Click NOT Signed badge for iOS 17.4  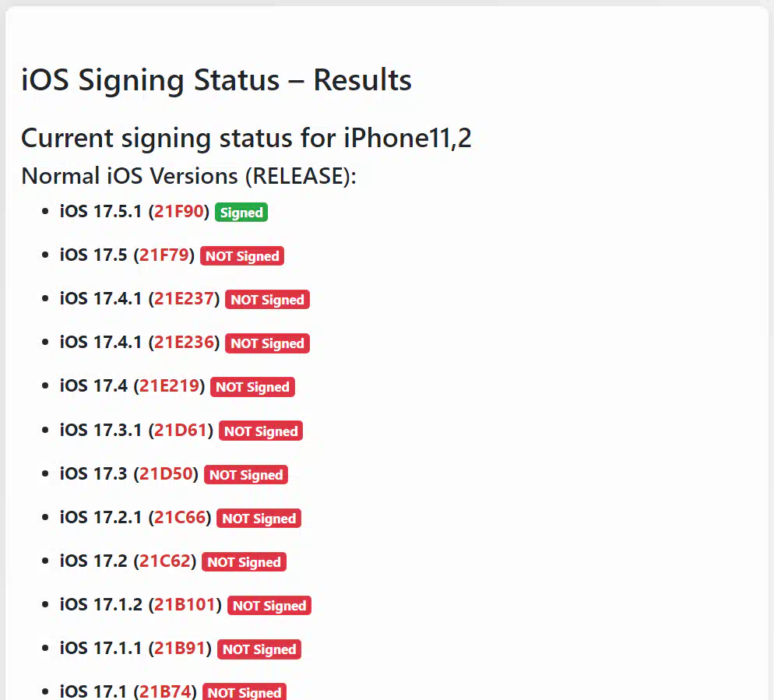pos(252,386)
